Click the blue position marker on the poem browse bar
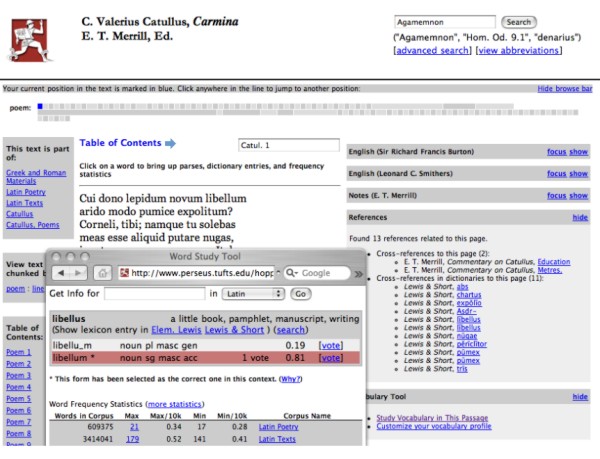This screenshot has width=600, height=459. click(40, 106)
